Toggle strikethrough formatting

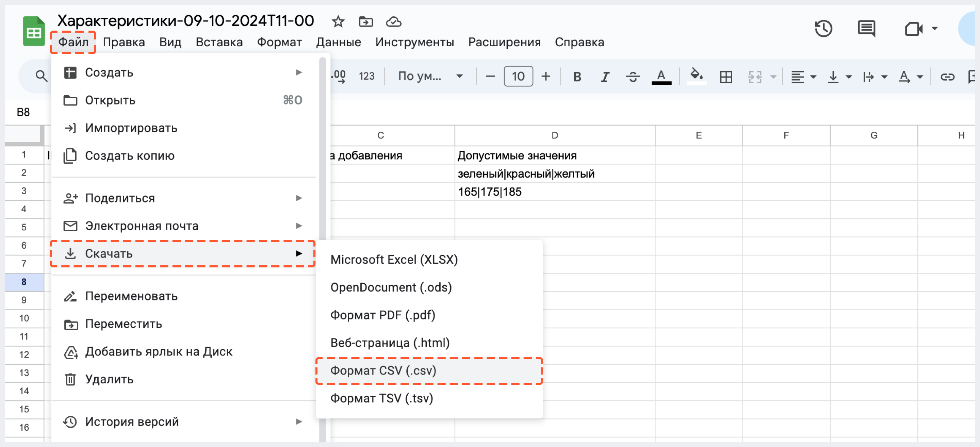pyautogui.click(x=633, y=77)
